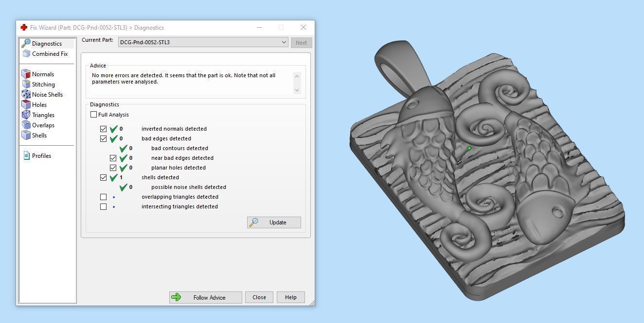
Task: Click the Holes cube icon
Action: click(26, 105)
